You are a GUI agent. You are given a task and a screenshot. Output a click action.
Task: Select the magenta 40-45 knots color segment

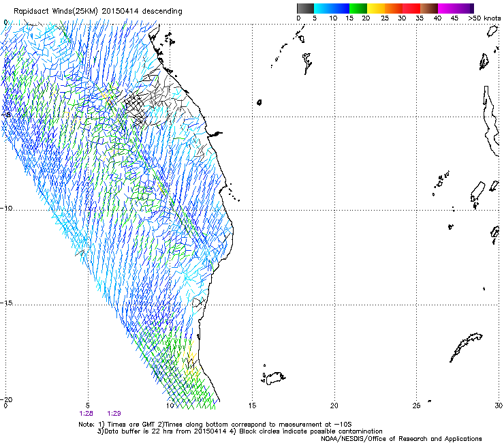tap(447, 8)
